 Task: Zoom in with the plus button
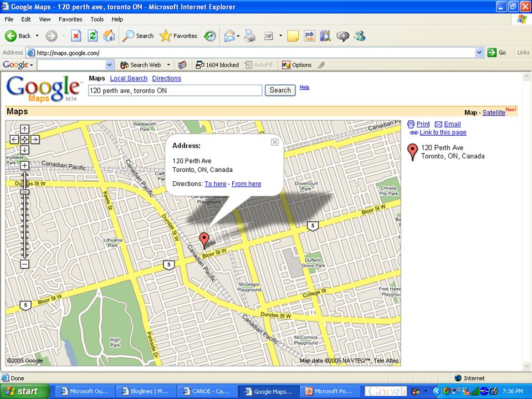click(x=25, y=166)
